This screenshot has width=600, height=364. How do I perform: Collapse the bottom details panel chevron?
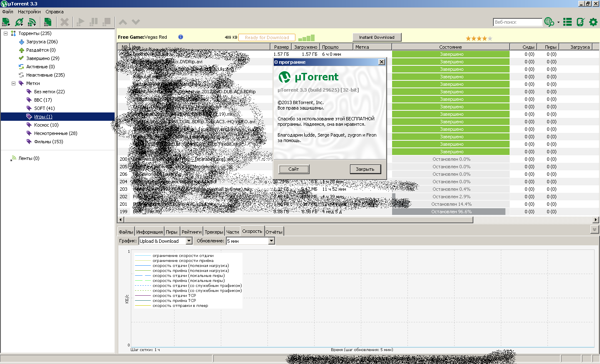(595, 229)
